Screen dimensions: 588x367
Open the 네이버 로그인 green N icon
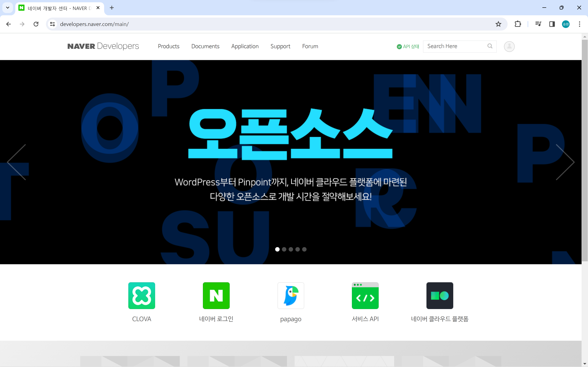pos(216,295)
